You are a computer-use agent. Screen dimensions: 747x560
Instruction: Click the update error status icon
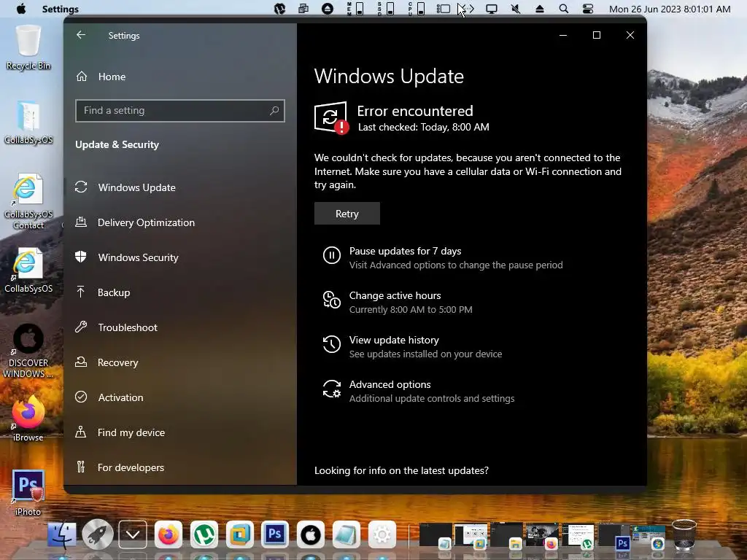pyautogui.click(x=331, y=117)
